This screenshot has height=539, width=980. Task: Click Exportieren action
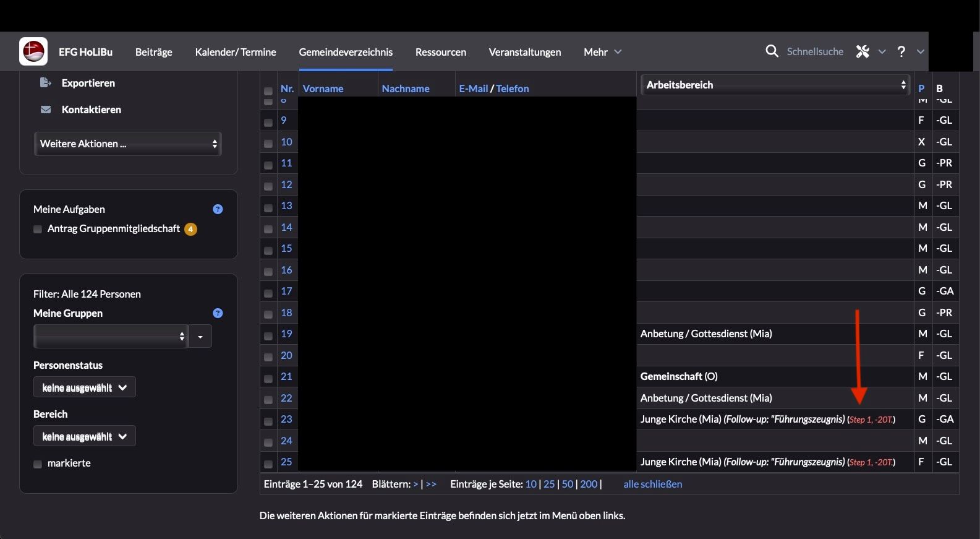tap(88, 83)
